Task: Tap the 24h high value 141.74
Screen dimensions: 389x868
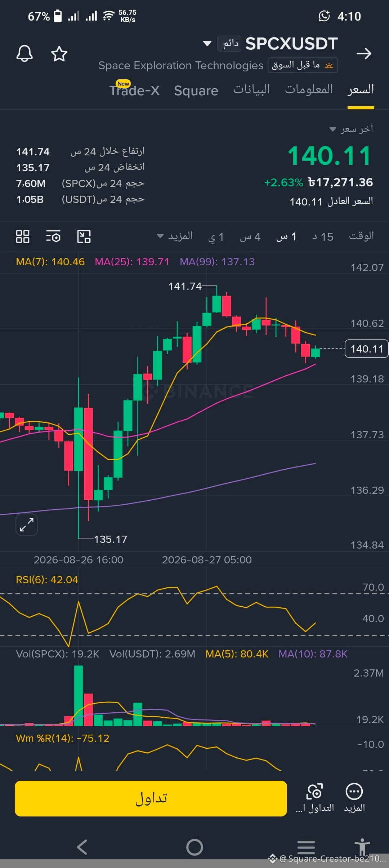Action: (33, 152)
